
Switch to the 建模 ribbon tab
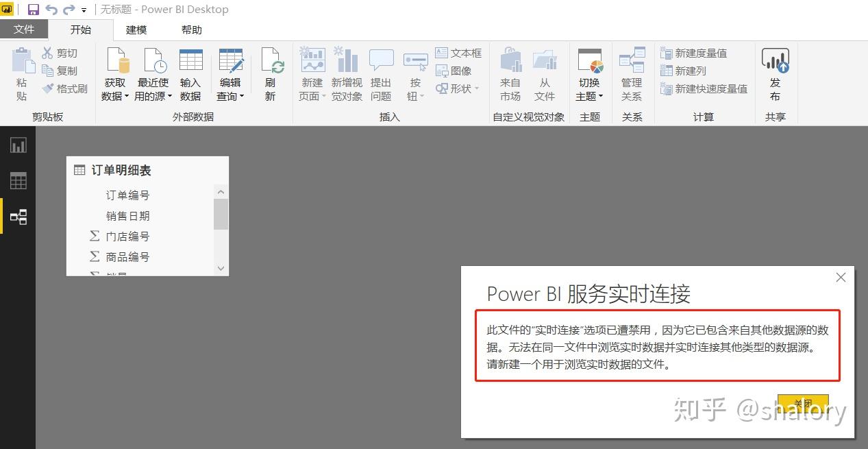click(135, 29)
